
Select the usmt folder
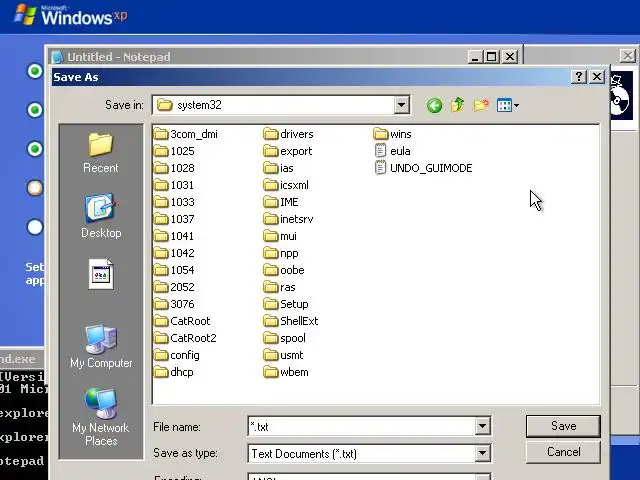284,355
